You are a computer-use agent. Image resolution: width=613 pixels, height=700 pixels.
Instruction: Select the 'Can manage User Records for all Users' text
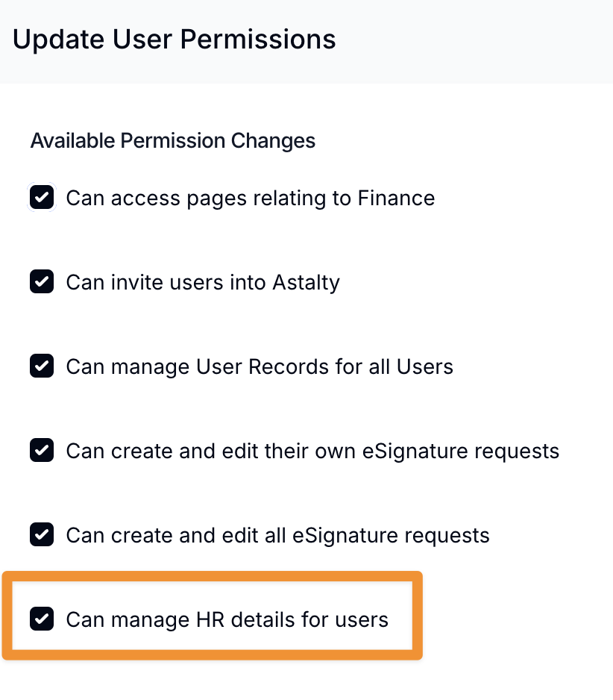(x=259, y=366)
